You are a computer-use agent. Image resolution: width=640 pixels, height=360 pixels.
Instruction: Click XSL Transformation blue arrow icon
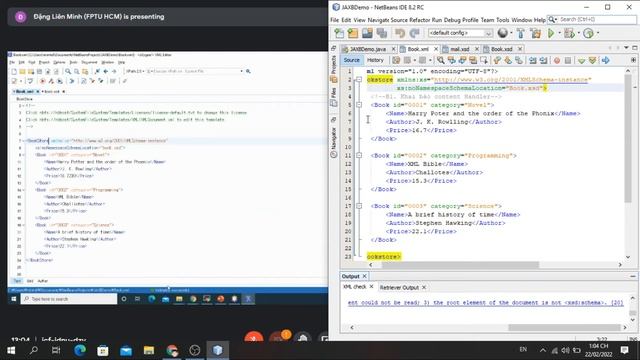click(x=605, y=60)
